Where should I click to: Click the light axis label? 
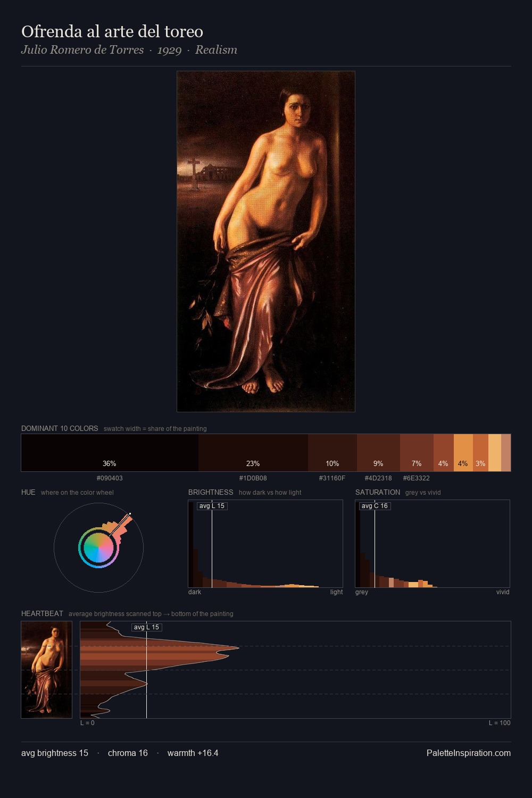pos(336,592)
